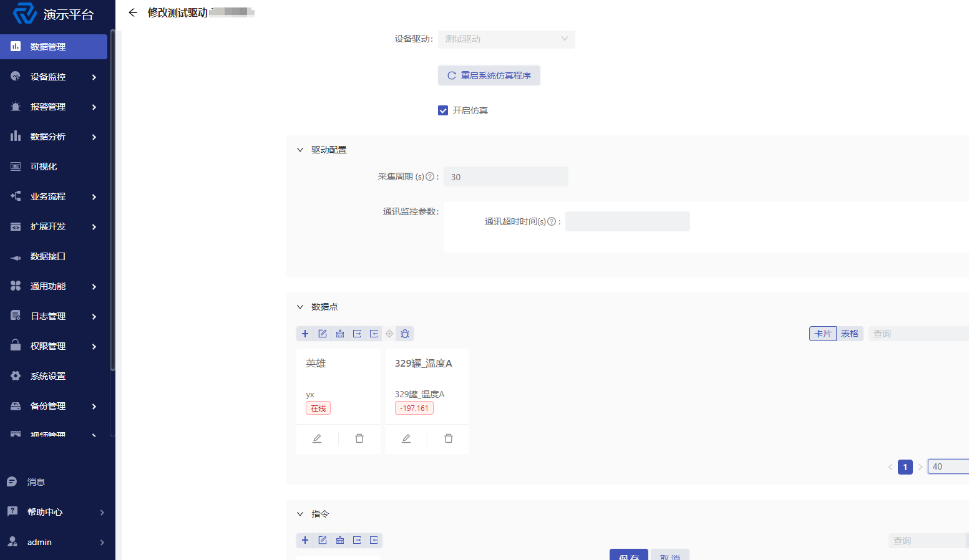Collapse the 指令 section
The image size is (969, 560).
click(300, 514)
